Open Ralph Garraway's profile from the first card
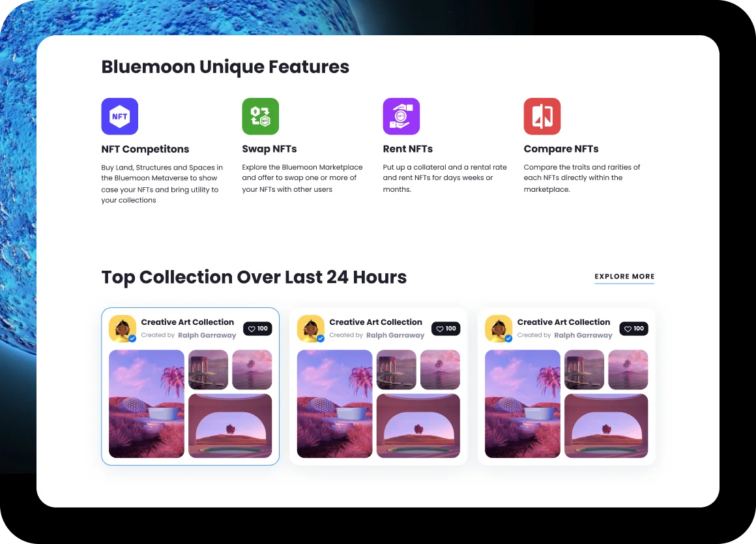The height and width of the screenshot is (544, 756). coord(207,335)
